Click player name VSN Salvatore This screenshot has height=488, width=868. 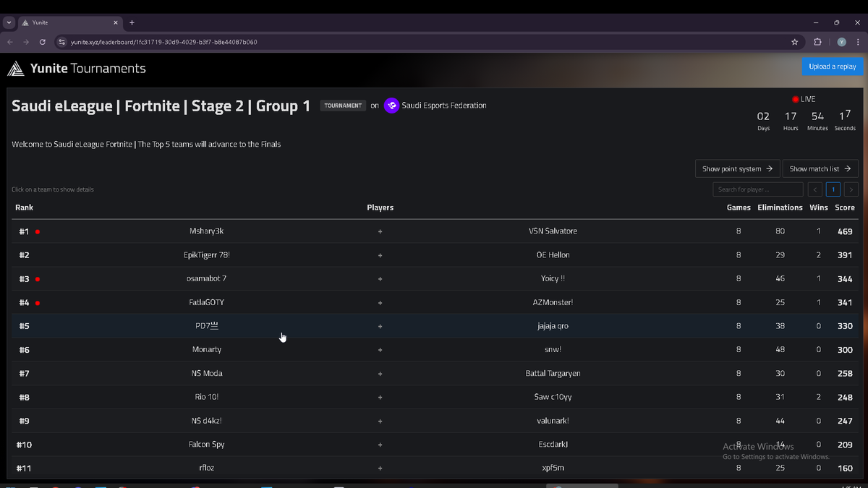(553, 231)
